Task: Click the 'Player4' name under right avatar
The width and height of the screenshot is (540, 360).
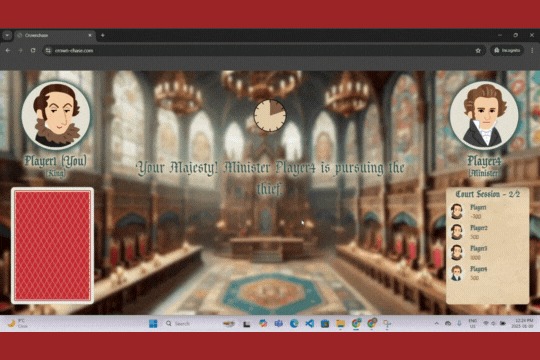Action: (x=484, y=161)
